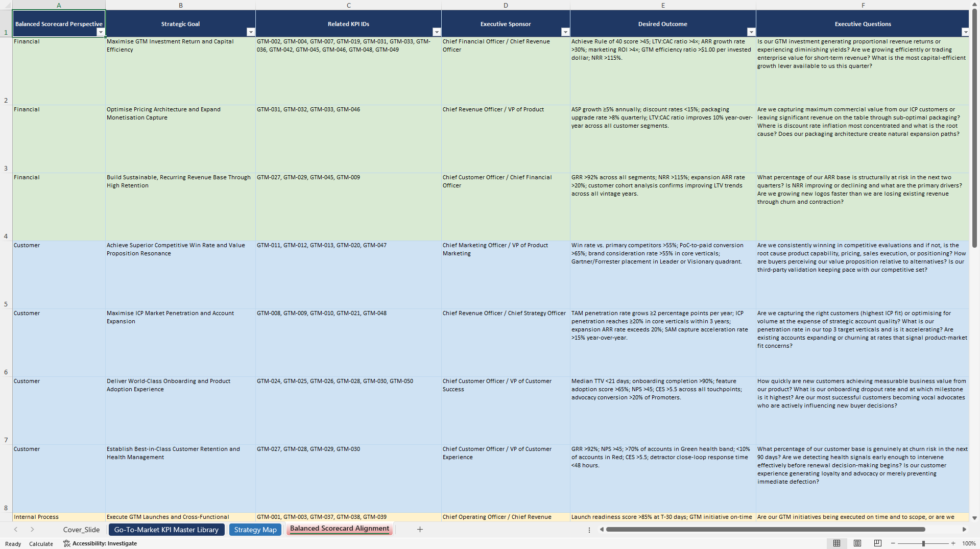Select desired outcome cell starting 'Median TTV <21 days'
This screenshot has width=980, height=549.
663,411
